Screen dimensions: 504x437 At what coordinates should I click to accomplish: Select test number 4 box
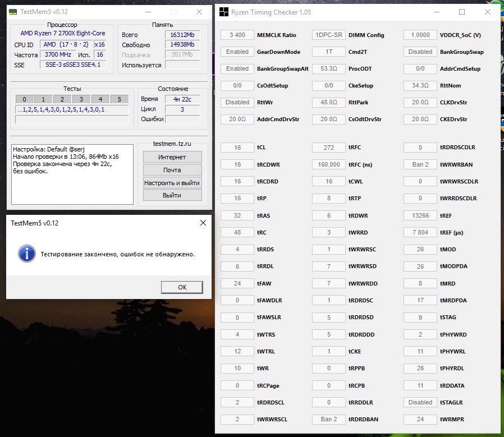pyautogui.click(x=100, y=99)
